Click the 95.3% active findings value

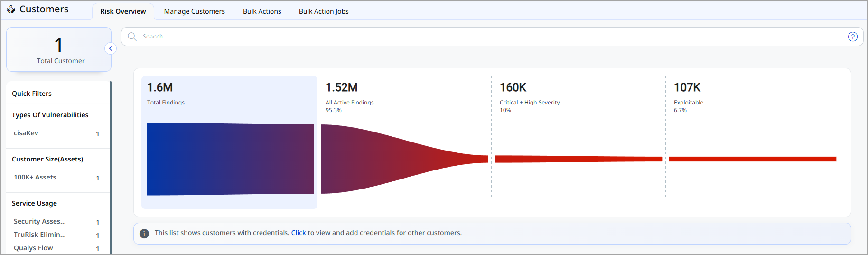point(334,110)
